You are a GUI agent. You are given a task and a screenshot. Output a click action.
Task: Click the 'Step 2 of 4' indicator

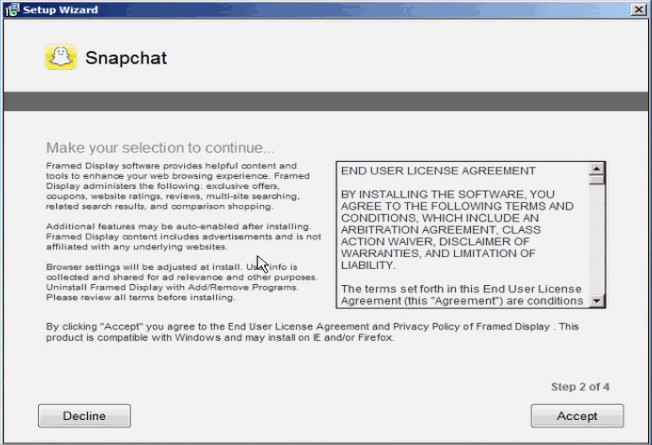580,387
